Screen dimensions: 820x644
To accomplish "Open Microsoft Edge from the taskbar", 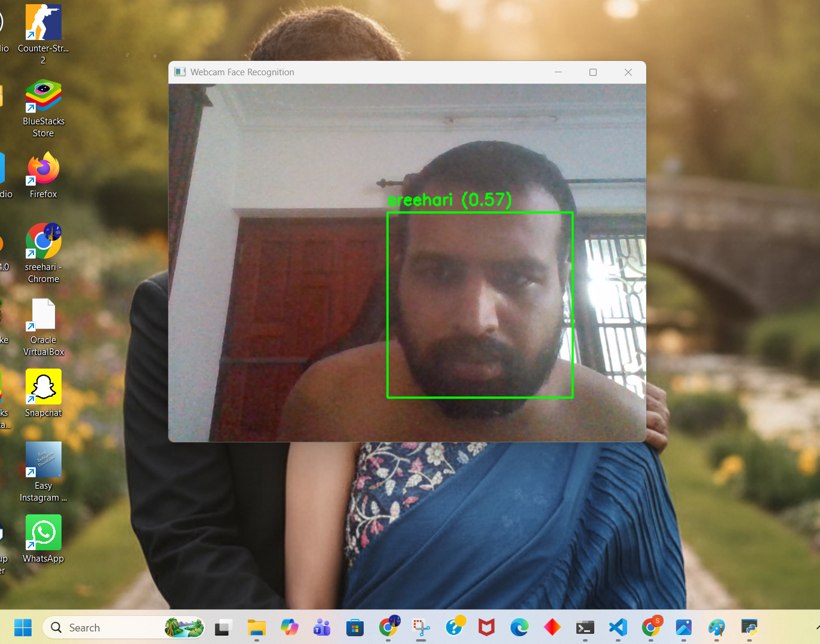I will (520, 627).
